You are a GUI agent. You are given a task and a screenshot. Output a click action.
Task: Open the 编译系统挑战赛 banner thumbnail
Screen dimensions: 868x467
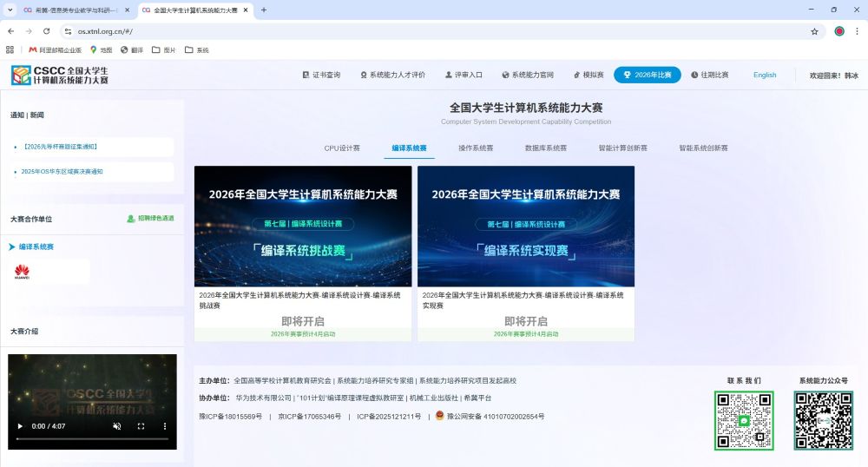(303, 227)
